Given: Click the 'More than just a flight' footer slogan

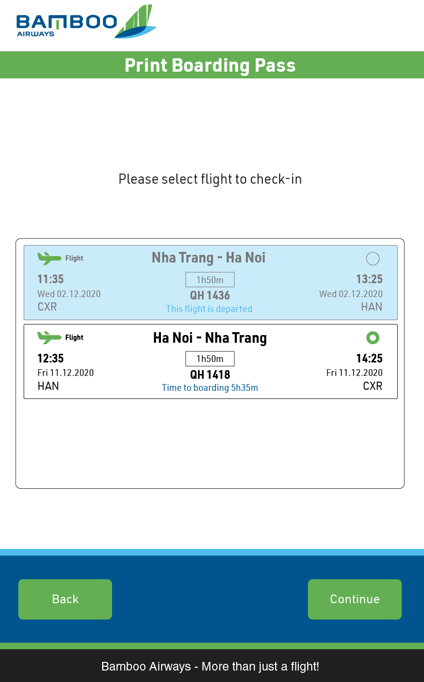Looking at the screenshot, I should pyautogui.click(x=260, y=666).
